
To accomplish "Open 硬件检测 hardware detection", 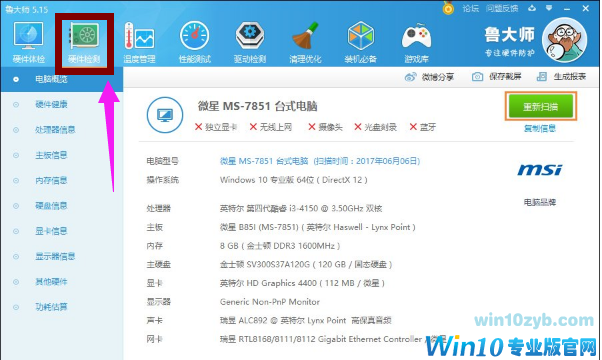I will pos(84,42).
